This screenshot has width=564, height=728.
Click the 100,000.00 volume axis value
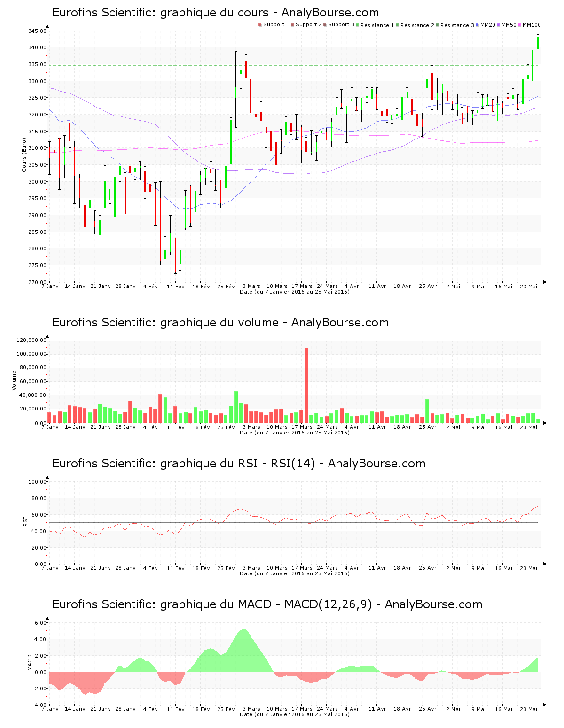point(32,354)
